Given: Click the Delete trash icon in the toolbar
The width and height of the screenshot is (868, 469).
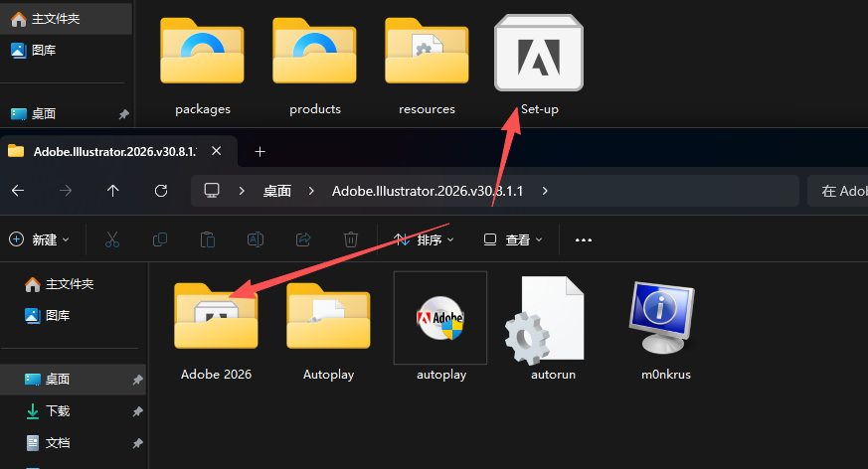Looking at the screenshot, I should (350, 239).
